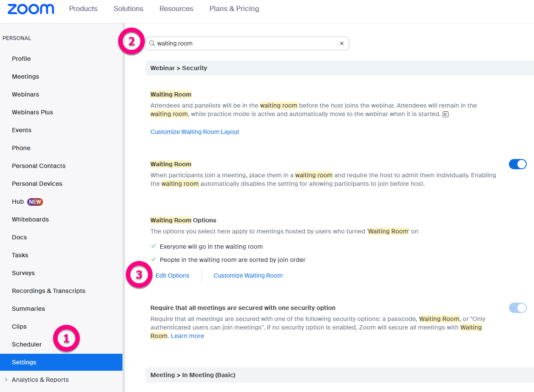The image size is (534, 392).
Task: Click Customize Waiting Room Layout link
Action: [195, 132]
